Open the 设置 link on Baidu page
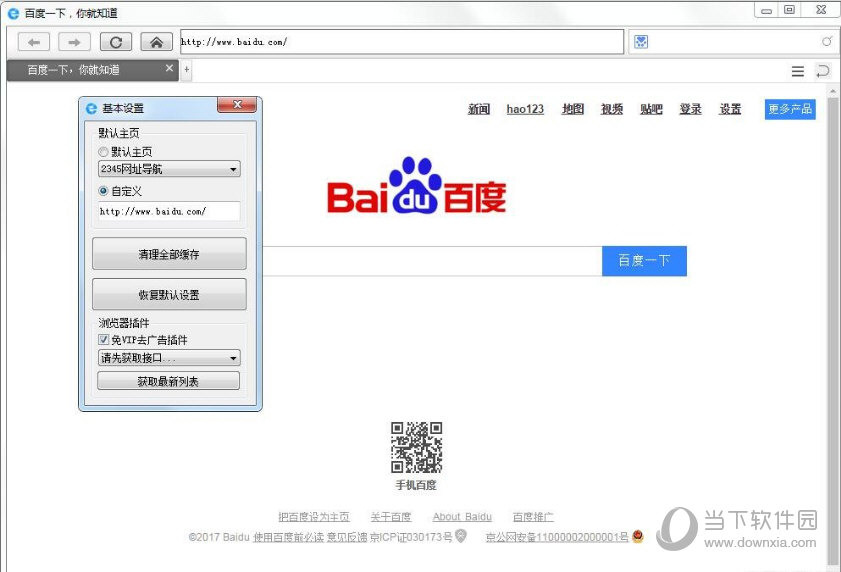The height and width of the screenshot is (572, 841). pos(730,109)
